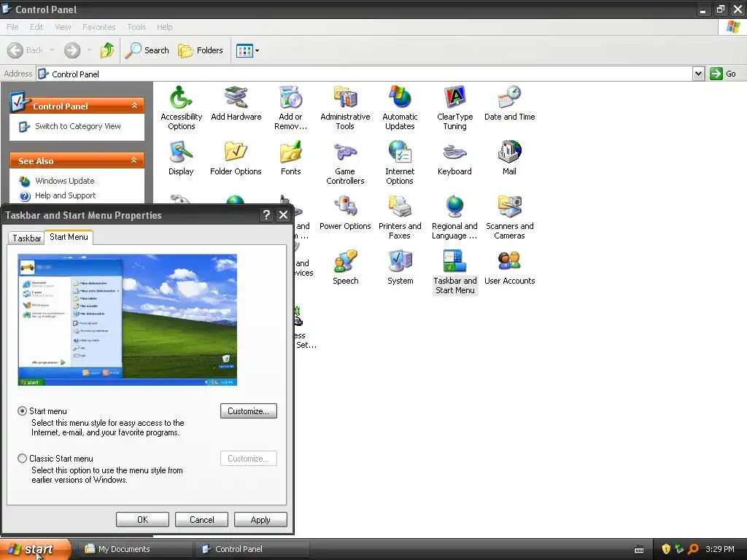The height and width of the screenshot is (560, 747).
Task: Open the File menu
Action: click(13, 27)
